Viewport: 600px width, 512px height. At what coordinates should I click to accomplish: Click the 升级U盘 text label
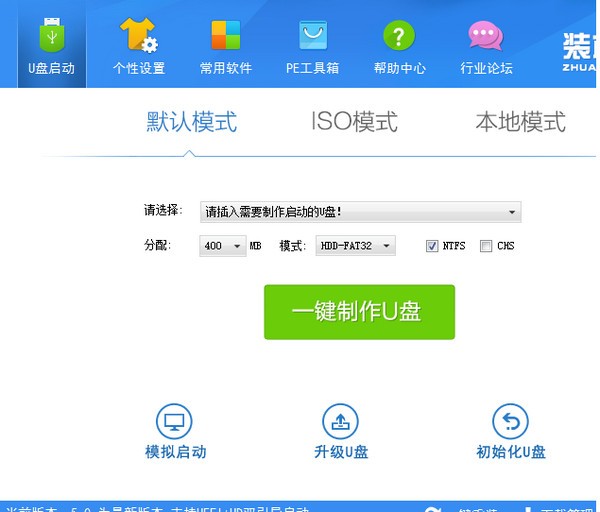pyautogui.click(x=341, y=452)
